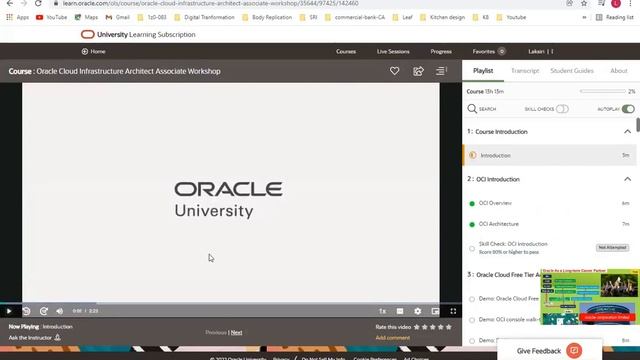Expand the bookmarks bar overflow chevron
Image resolution: width=640 pixels, height=360 pixels.
click(584, 17)
